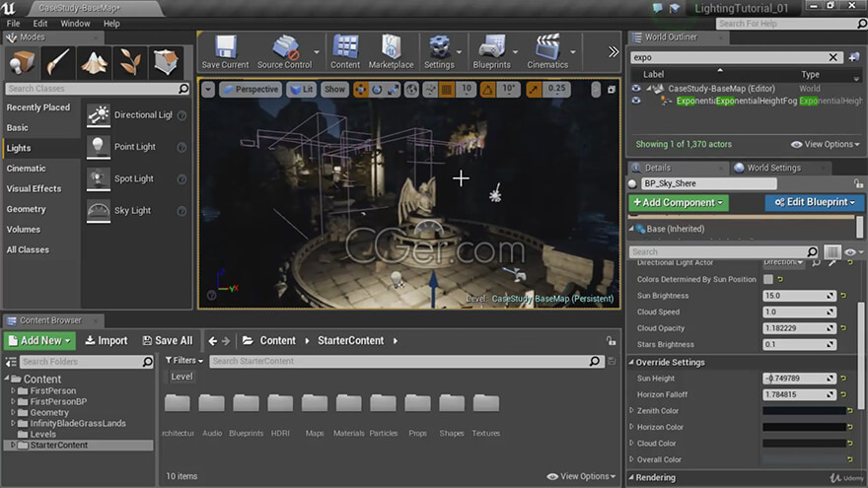Click the Import button
This screenshot has height=488, width=868.
[x=107, y=341]
